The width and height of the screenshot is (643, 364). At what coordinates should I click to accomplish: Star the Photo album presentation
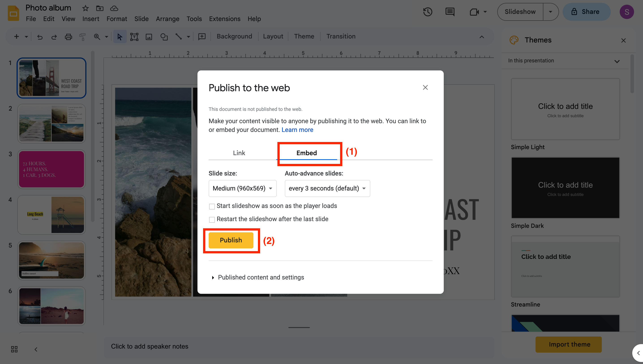[85, 8]
